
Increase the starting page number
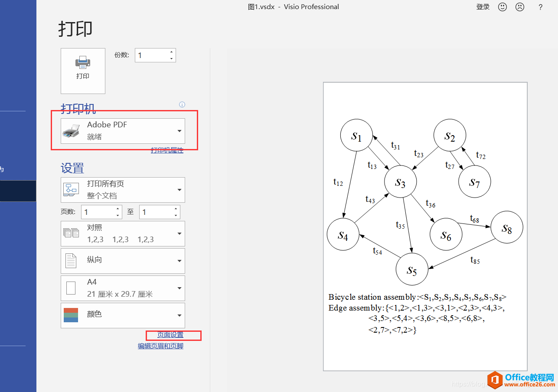point(118,209)
